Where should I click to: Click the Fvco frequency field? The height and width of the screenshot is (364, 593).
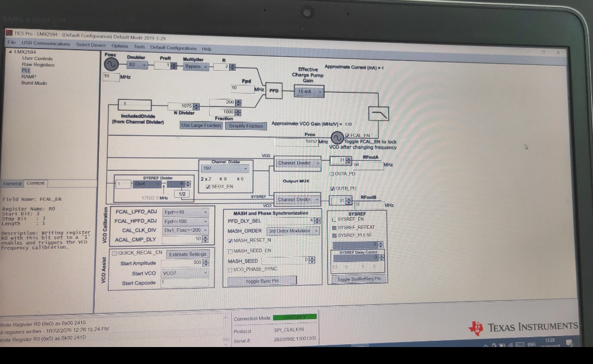point(296,142)
